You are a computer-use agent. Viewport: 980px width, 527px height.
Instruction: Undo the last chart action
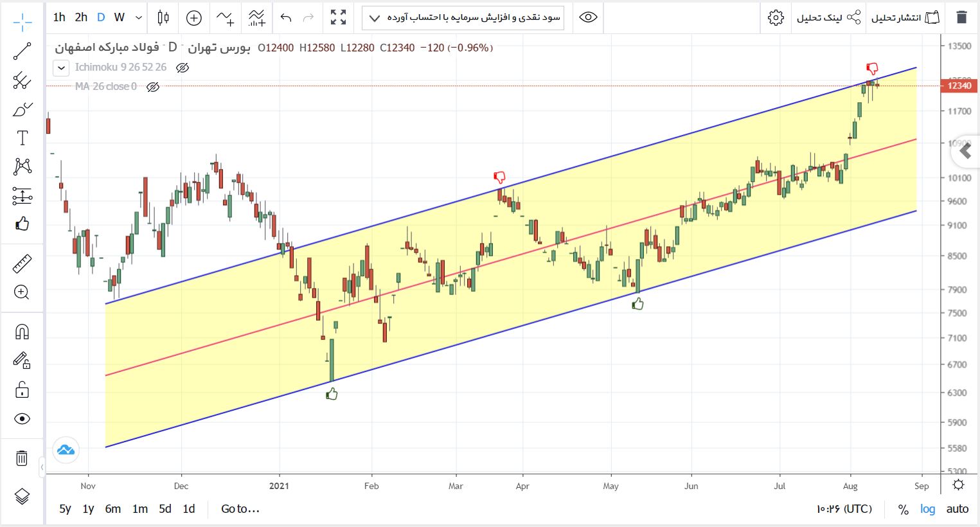click(x=286, y=17)
